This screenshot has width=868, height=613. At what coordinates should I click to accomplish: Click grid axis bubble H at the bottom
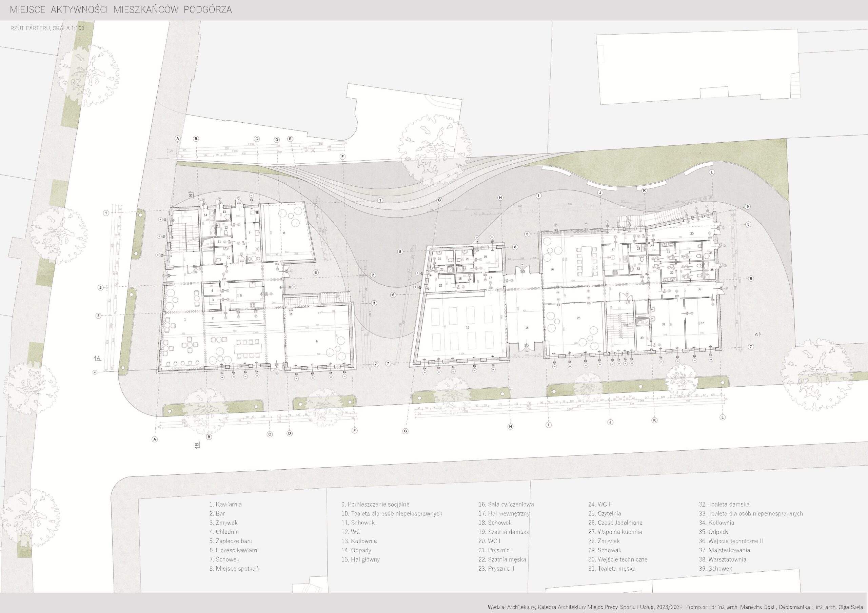click(x=510, y=427)
